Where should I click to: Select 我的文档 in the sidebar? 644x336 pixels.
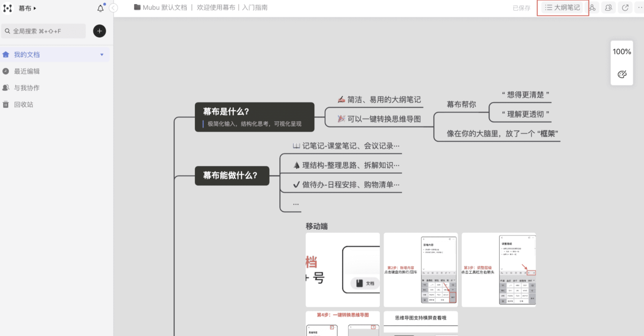55,55
